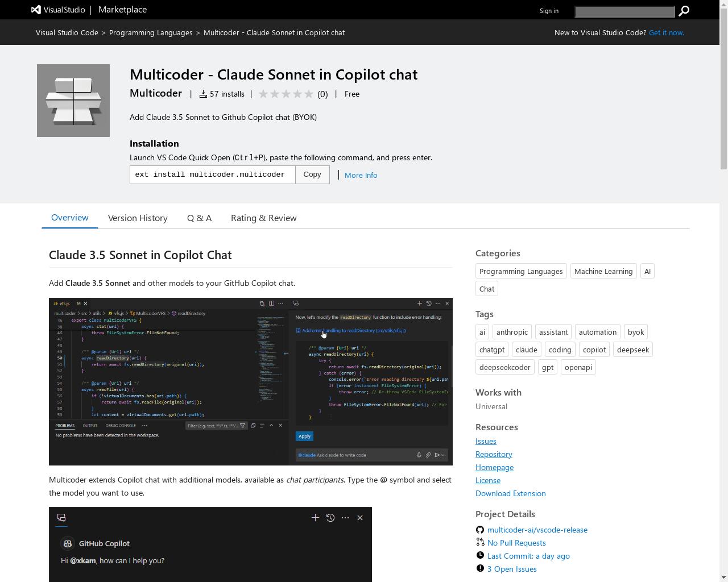
Task: Click the copilot tag
Action: (x=594, y=350)
